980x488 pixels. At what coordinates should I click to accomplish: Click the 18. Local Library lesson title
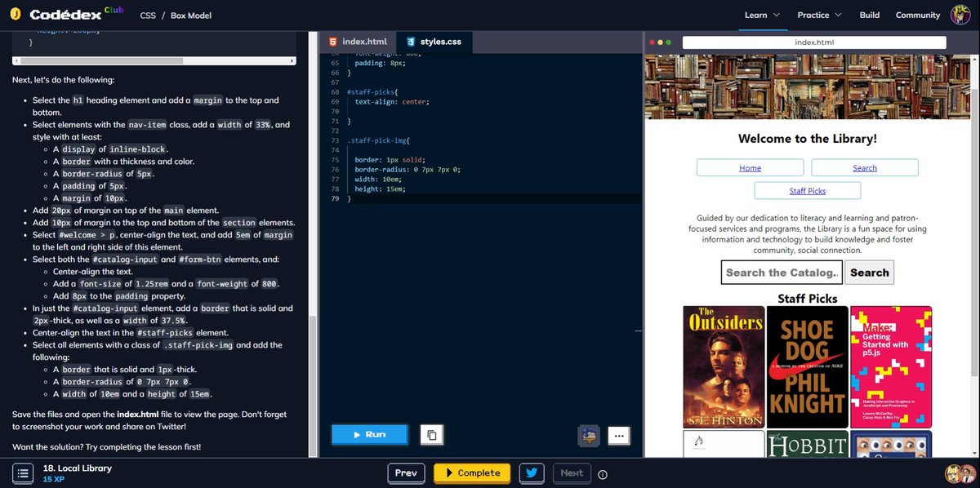77,468
